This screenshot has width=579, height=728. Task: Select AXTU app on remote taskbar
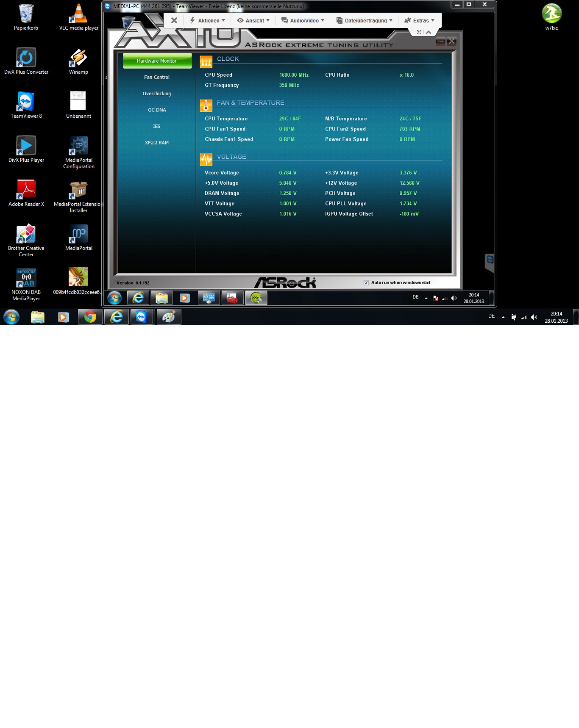[x=256, y=298]
